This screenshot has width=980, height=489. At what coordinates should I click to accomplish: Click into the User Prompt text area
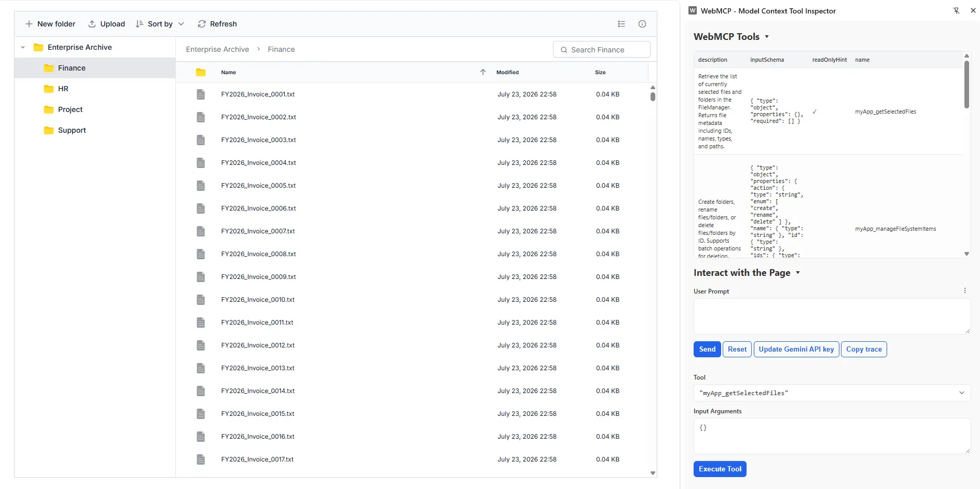pos(832,316)
